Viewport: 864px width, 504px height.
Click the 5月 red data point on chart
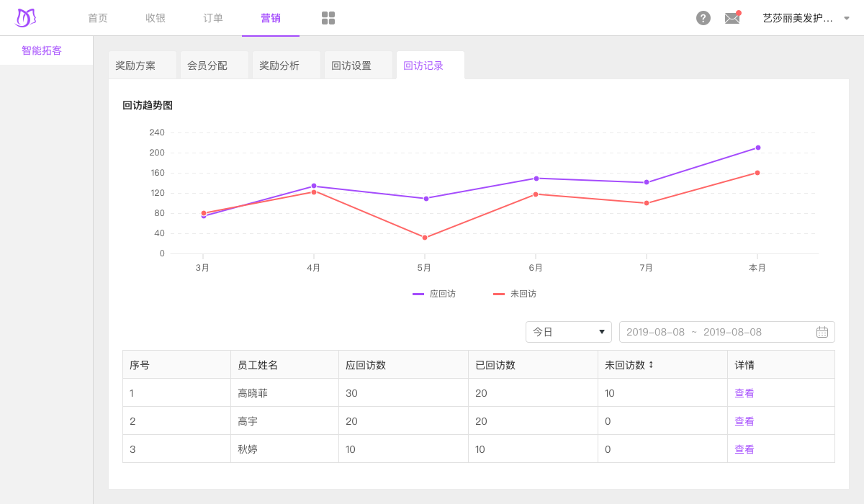[x=425, y=238]
